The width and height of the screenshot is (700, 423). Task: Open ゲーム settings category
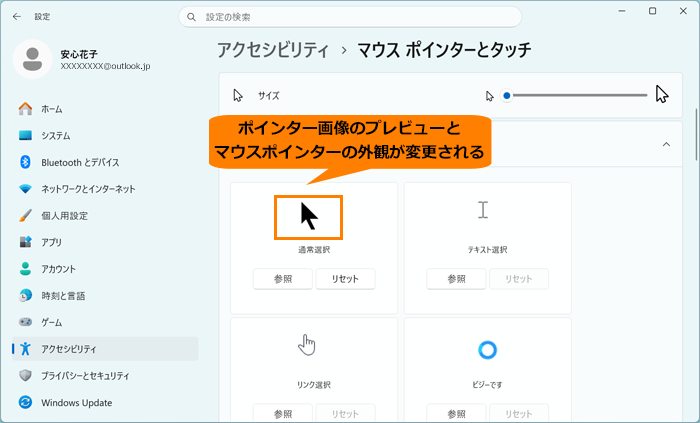click(x=105, y=322)
